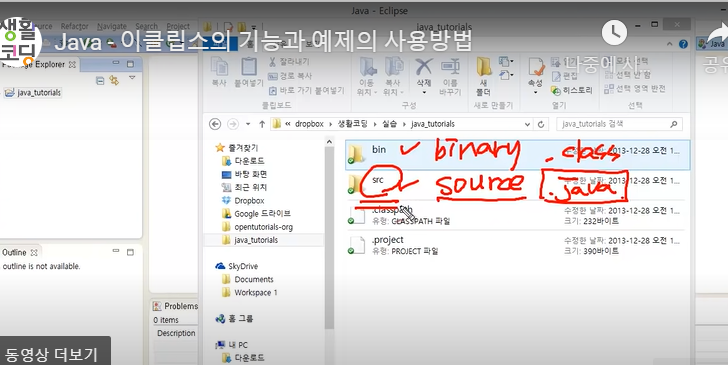Click the blue help question-mark icon

(683, 44)
